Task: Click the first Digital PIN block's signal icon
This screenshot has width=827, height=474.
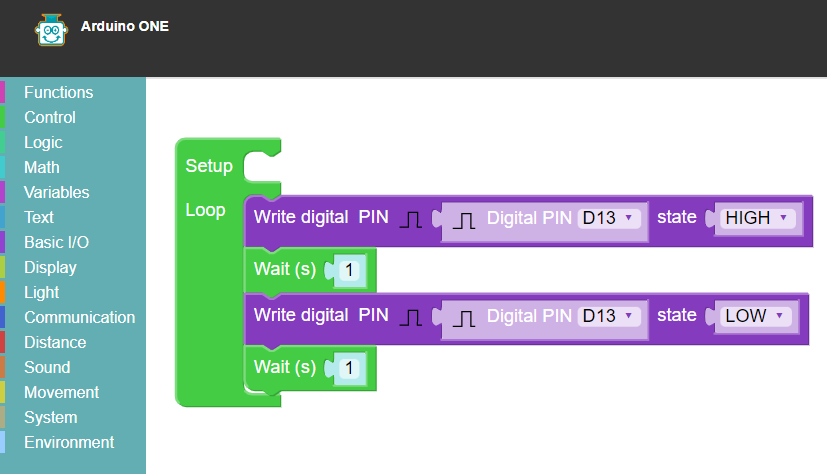Action: click(x=464, y=218)
